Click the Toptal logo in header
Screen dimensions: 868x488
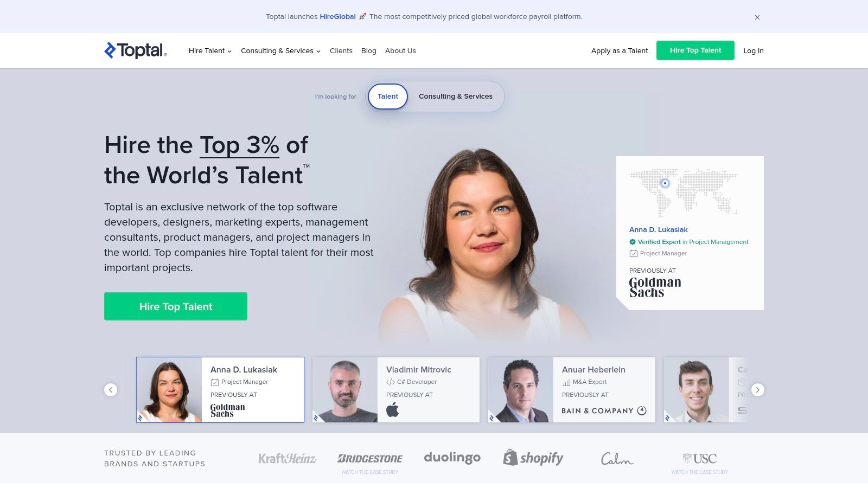136,50
